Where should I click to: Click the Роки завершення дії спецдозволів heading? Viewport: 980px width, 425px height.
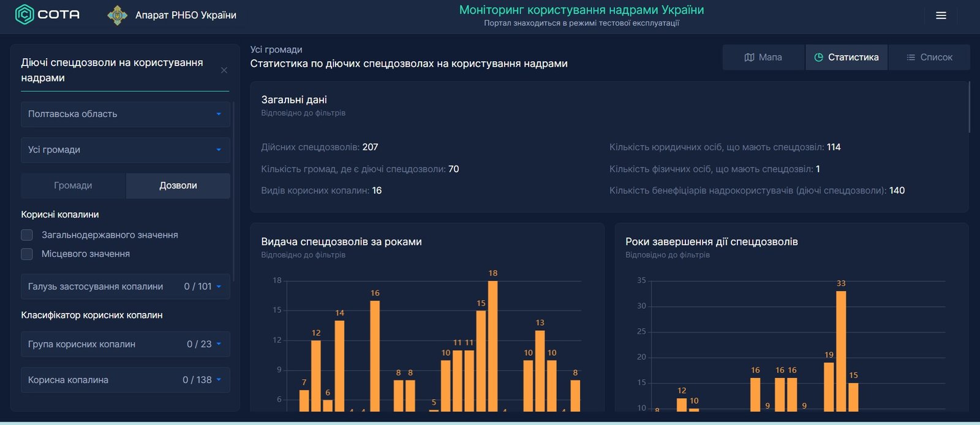(712, 242)
